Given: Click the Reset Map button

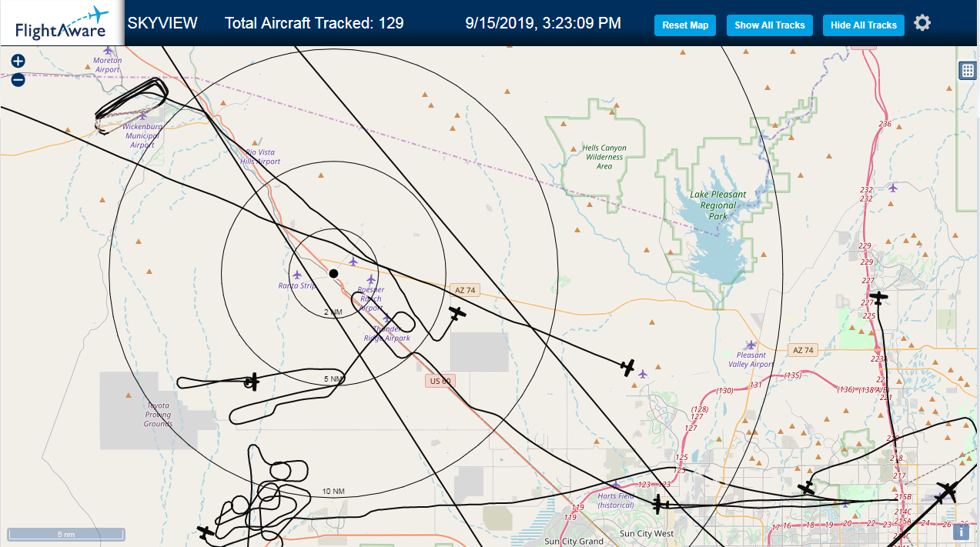Looking at the screenshot, I should [685, 25].
